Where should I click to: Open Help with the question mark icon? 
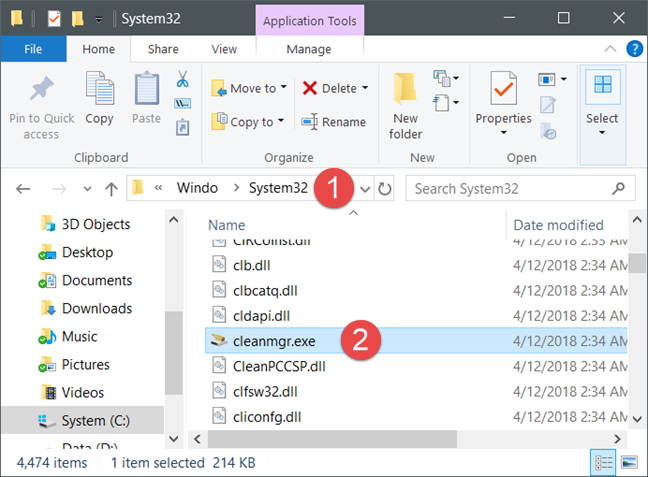pos(634,49)
